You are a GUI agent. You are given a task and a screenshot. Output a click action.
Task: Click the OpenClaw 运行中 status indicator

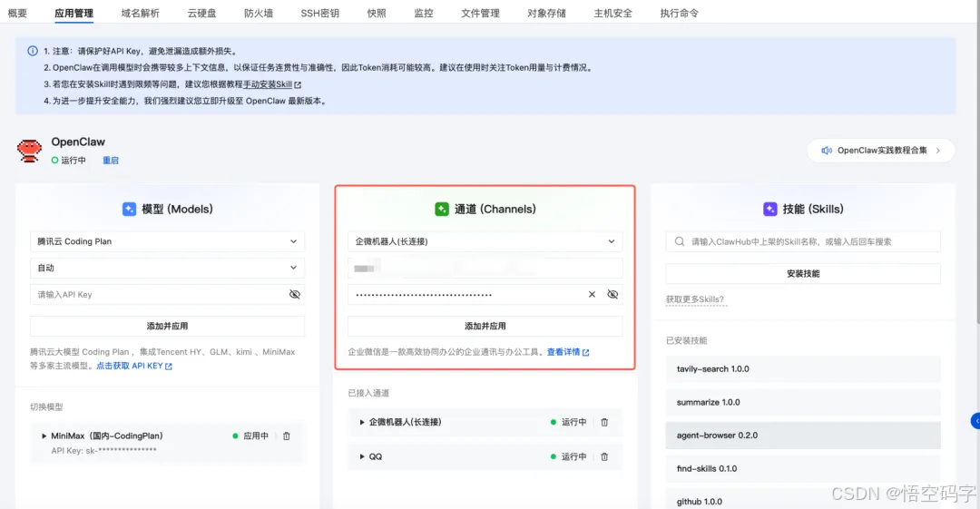coord(69,161)
